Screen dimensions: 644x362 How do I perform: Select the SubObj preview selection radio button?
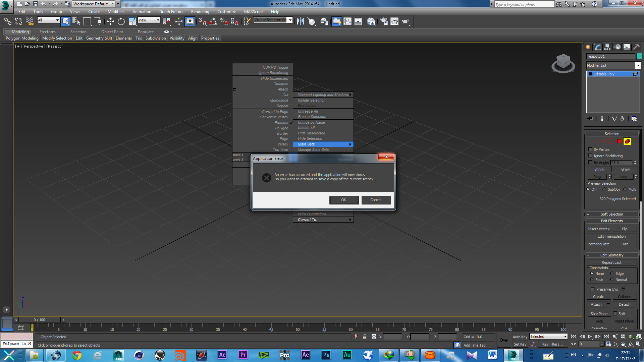(x=604, y=189)
